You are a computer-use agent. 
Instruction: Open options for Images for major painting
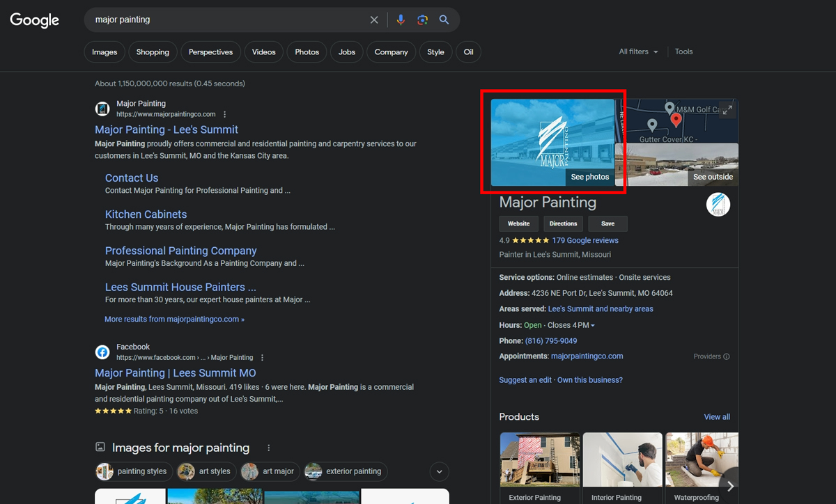[269, 448]
